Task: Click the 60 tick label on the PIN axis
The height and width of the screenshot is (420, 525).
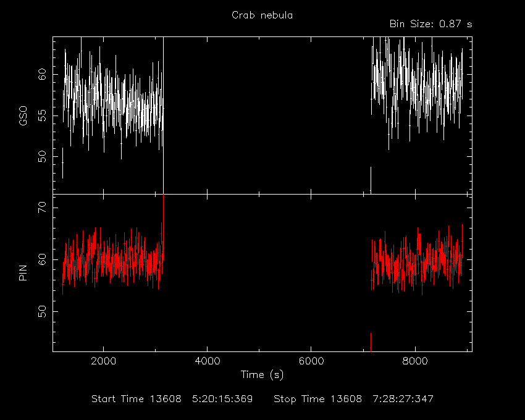Action: (42, 259)
